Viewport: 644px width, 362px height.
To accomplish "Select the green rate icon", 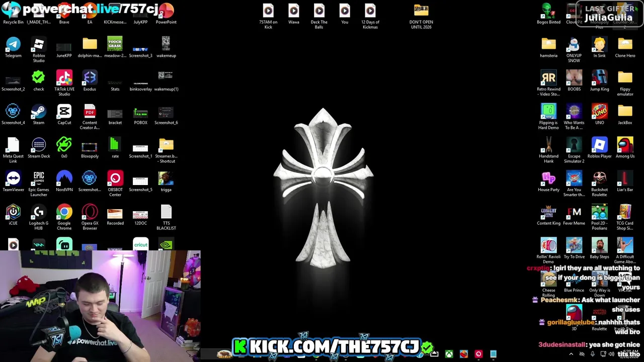I will (115, 147).
